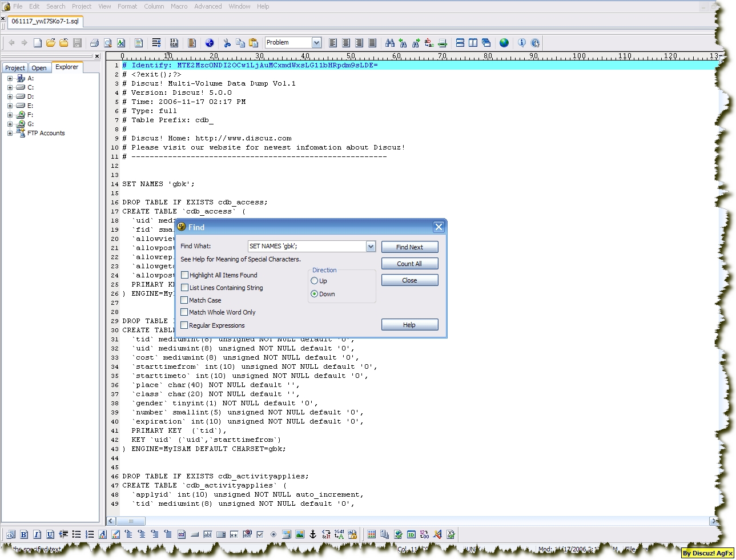The height and width of the screenshot is (560, 736).
Task: Close the Find dialog with X
Action: coord(439,227)
